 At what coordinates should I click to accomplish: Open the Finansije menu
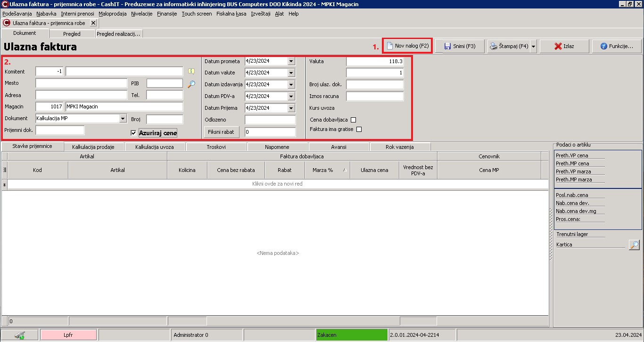click(167, 14)
